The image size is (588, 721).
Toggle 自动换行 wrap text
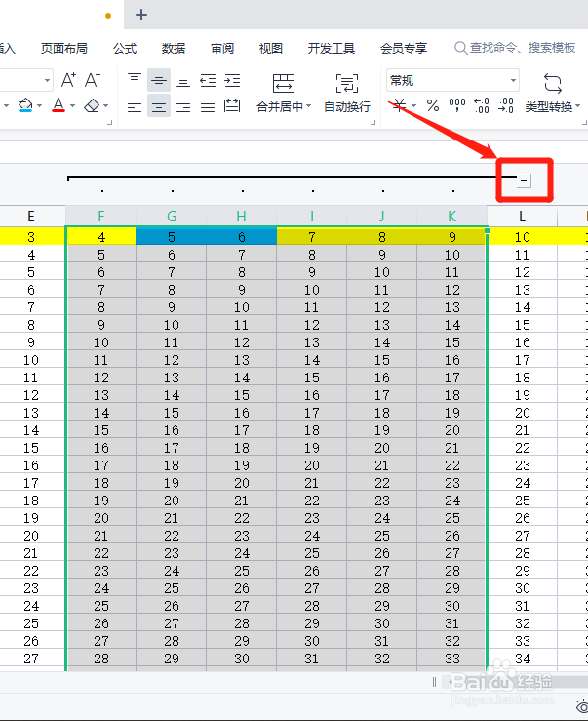(346, 94)
